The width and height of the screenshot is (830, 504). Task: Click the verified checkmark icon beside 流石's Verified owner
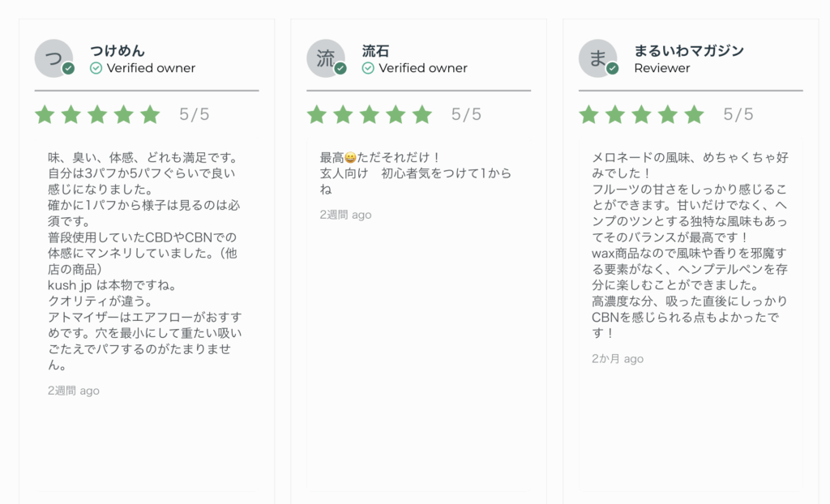coord(368,68)
